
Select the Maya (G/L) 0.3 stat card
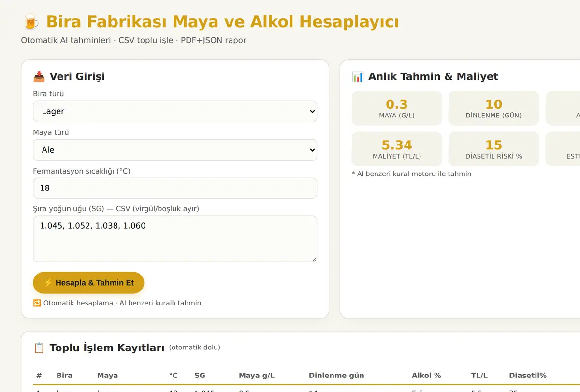click(397, 108)
